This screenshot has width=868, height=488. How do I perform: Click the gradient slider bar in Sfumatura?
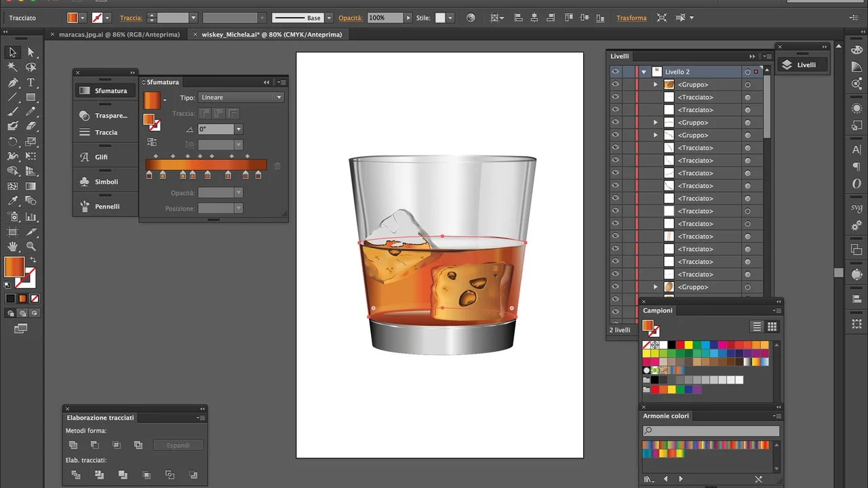pos(205,165)
